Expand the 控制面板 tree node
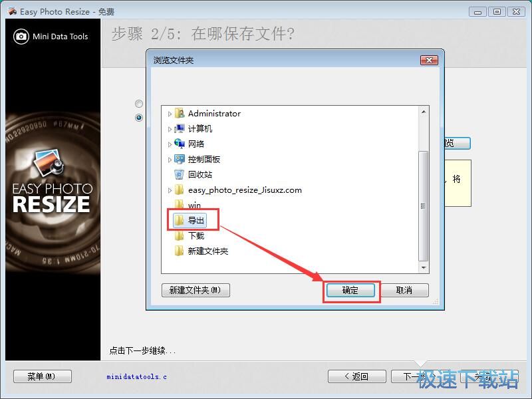The image size is (532, 399). click(x=170, y=160)
